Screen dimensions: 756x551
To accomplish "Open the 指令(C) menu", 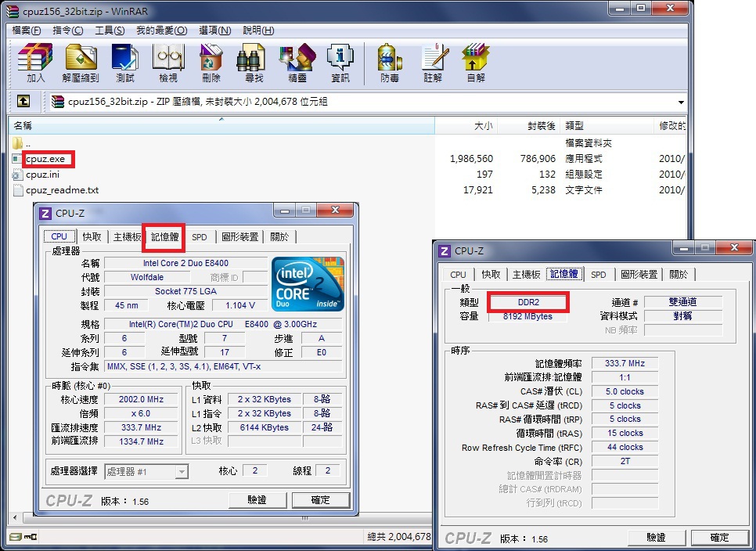I will pos(68,31).
